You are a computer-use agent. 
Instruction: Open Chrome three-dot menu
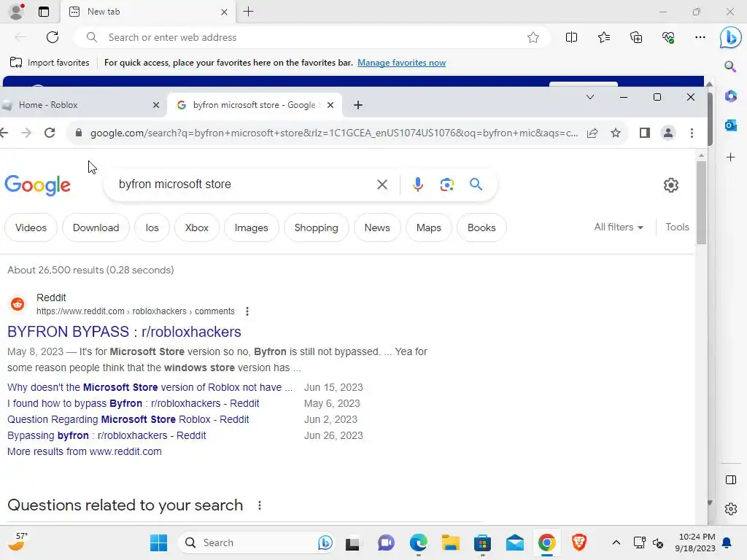click(692, 133)
